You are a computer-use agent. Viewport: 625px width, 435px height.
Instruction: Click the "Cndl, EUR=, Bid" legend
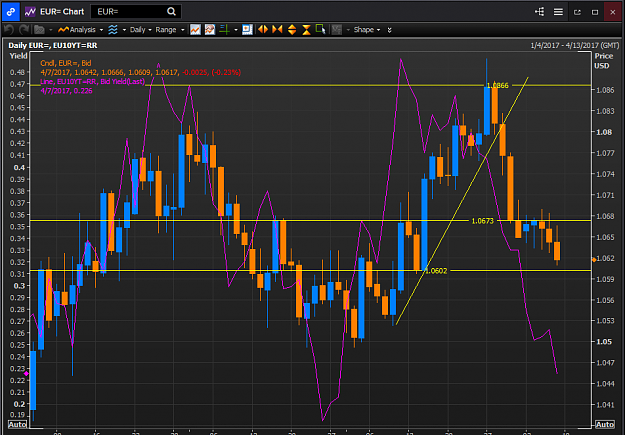(x=66, y=63)
